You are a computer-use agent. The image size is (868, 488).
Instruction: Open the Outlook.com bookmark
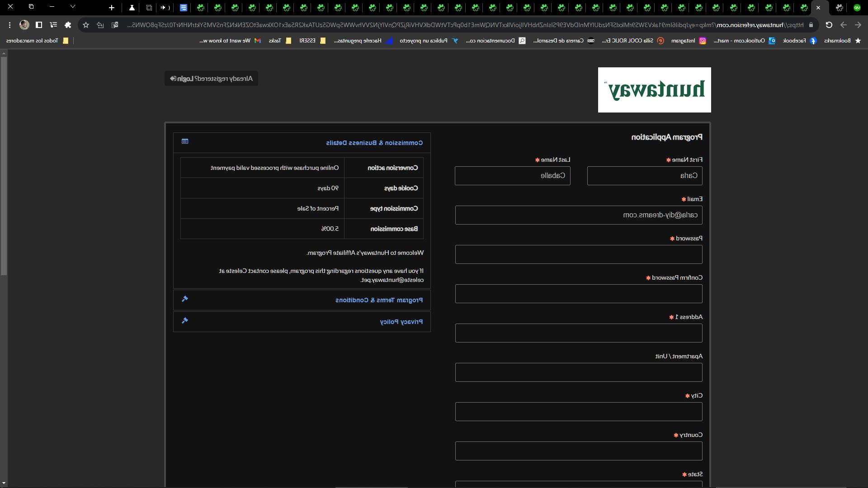[745, 41]
